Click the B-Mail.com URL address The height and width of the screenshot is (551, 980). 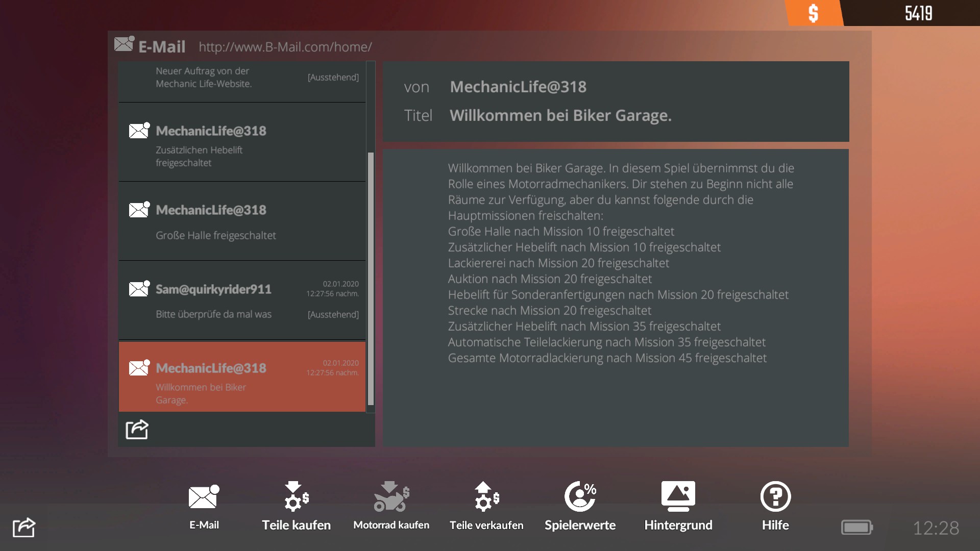point(285,47)
